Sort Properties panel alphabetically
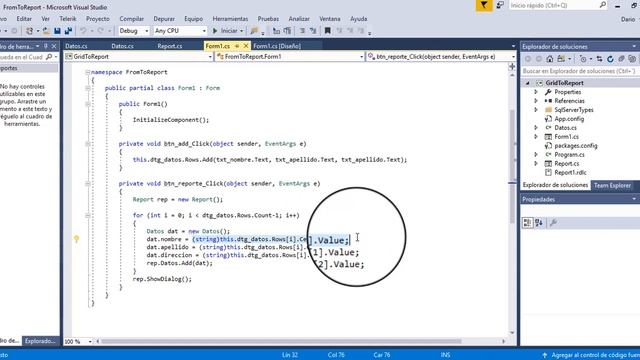Image resolution: width=640 pixels, height=360 pixels. [539, 222]
